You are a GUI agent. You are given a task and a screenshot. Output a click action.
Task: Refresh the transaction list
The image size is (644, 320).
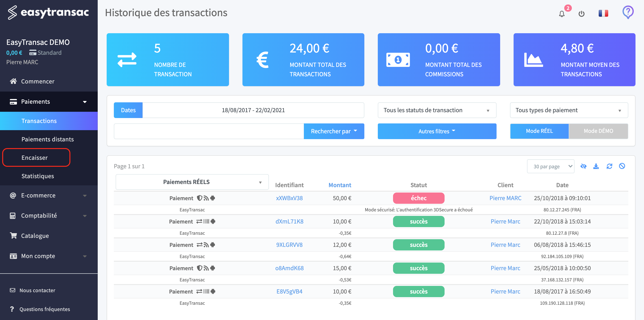tap(609, 166)
